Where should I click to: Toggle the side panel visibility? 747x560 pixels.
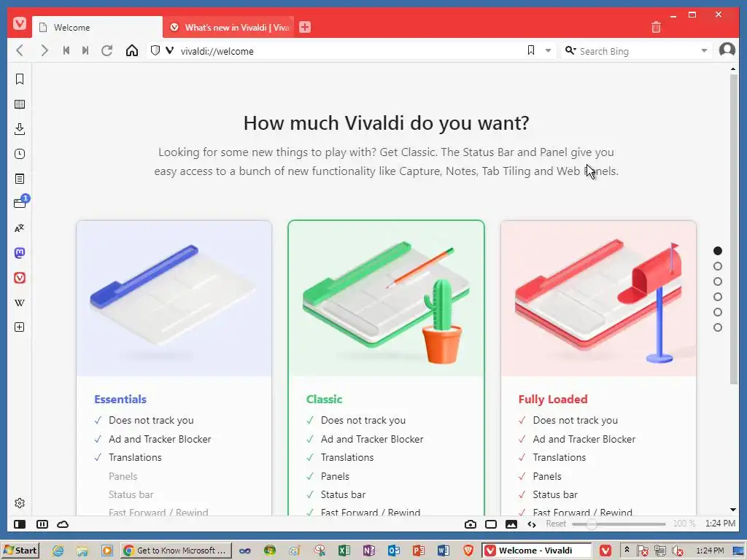(20, 524)
